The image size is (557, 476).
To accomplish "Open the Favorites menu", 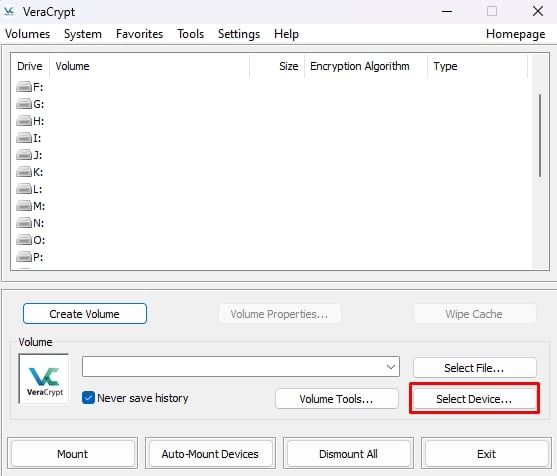I will click(x=139, y=34).
